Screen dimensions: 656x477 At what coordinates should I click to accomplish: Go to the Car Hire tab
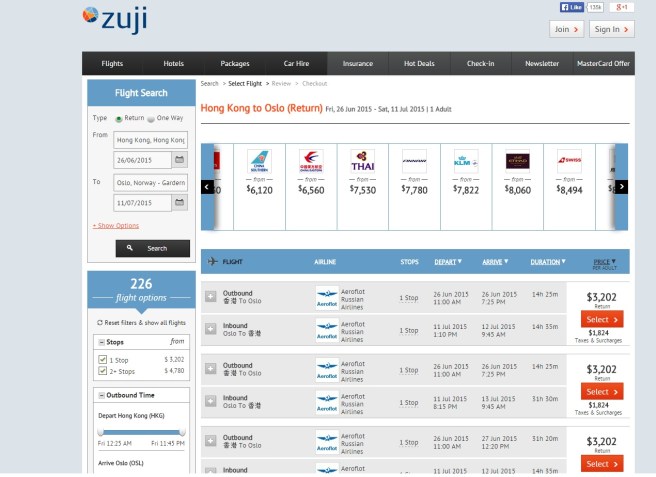click(297, 63)
